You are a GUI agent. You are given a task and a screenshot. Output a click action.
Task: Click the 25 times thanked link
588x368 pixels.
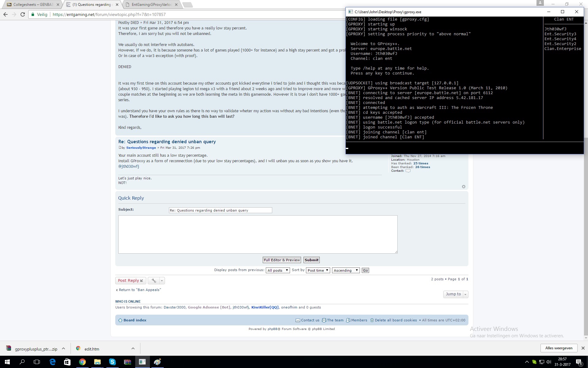[x=421, y=163]
